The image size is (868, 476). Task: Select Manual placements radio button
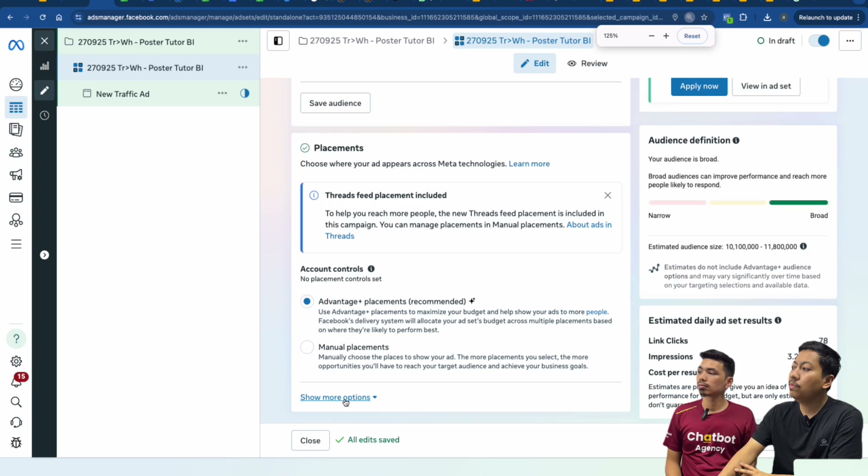click(x=307, y=347)
